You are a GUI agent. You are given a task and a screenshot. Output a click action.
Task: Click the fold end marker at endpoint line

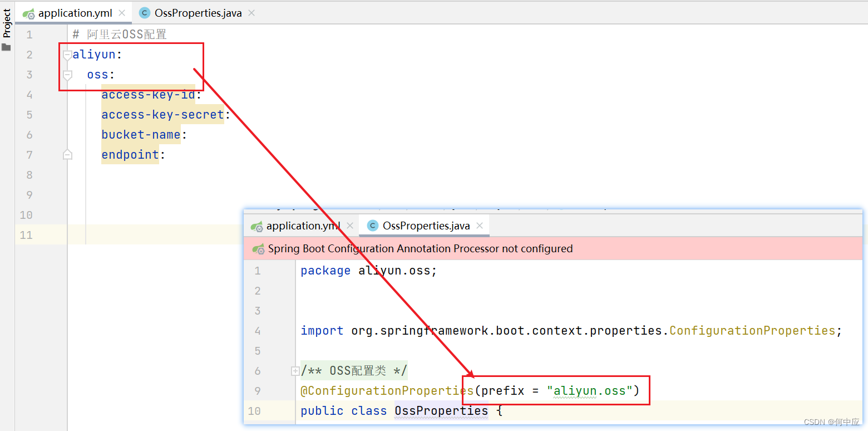tap(67, 155)
